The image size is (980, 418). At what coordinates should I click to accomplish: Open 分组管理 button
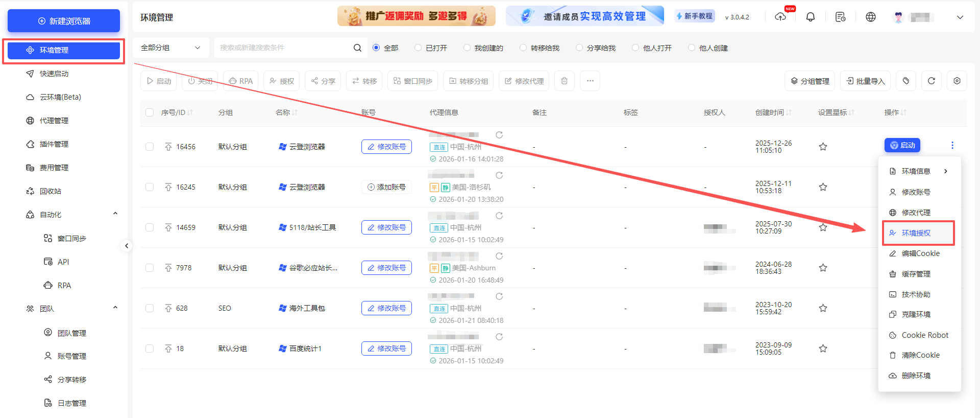[810, 81]
